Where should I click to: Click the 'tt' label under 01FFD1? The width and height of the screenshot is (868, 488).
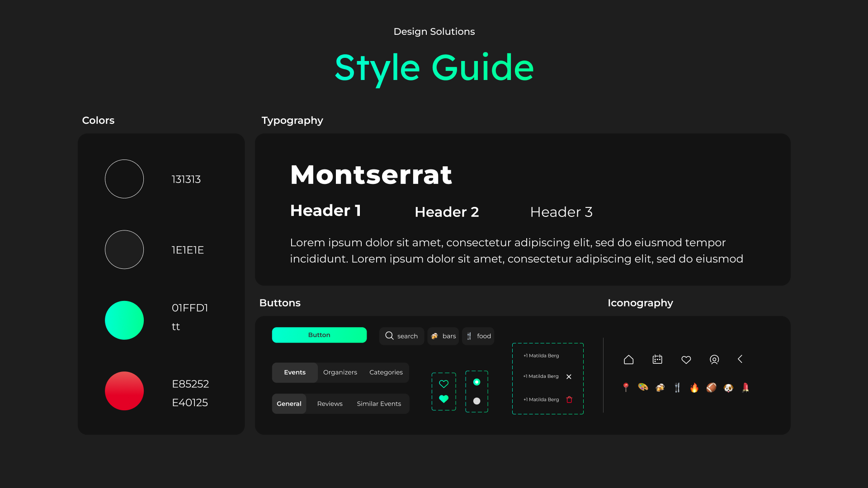tap(176, 327)
